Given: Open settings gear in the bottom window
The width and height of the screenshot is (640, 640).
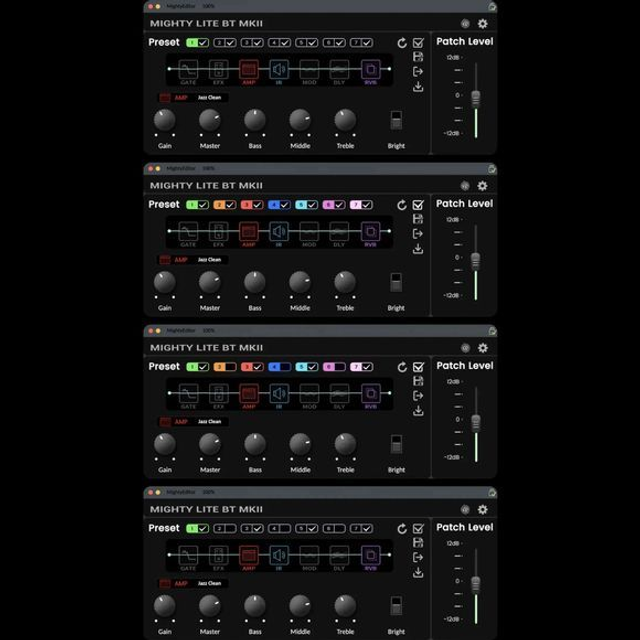Looking at the screenshot, I should coord(482,509).
